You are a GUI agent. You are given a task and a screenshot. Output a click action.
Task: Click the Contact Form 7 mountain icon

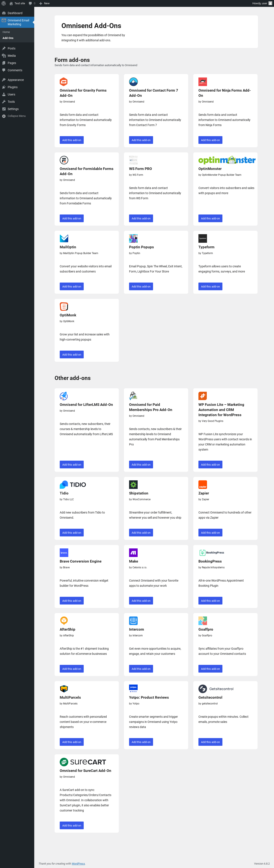pos(133,82)
